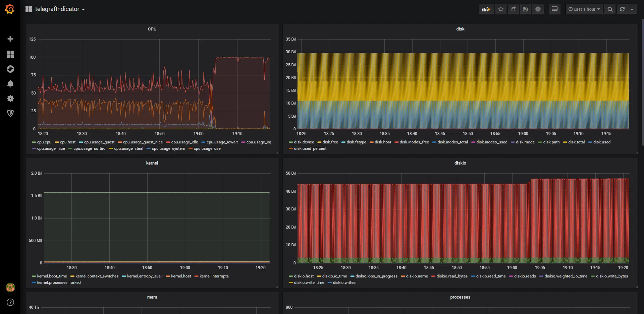The width and height of the screenshot is (644, 314).
Task: Expand the refresh interval dropdown arrow
Action: click(x=632, y=9)
